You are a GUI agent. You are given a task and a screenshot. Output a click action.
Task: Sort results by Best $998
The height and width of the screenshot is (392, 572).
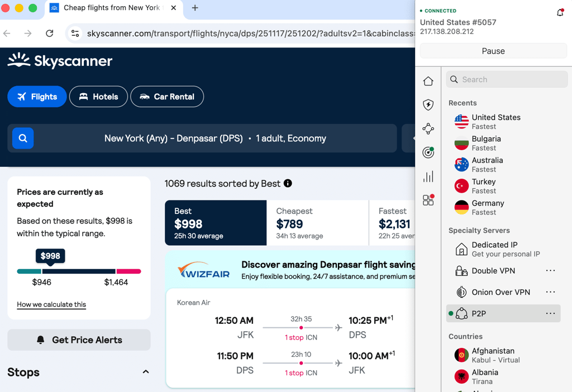click(x=216, y=223)
